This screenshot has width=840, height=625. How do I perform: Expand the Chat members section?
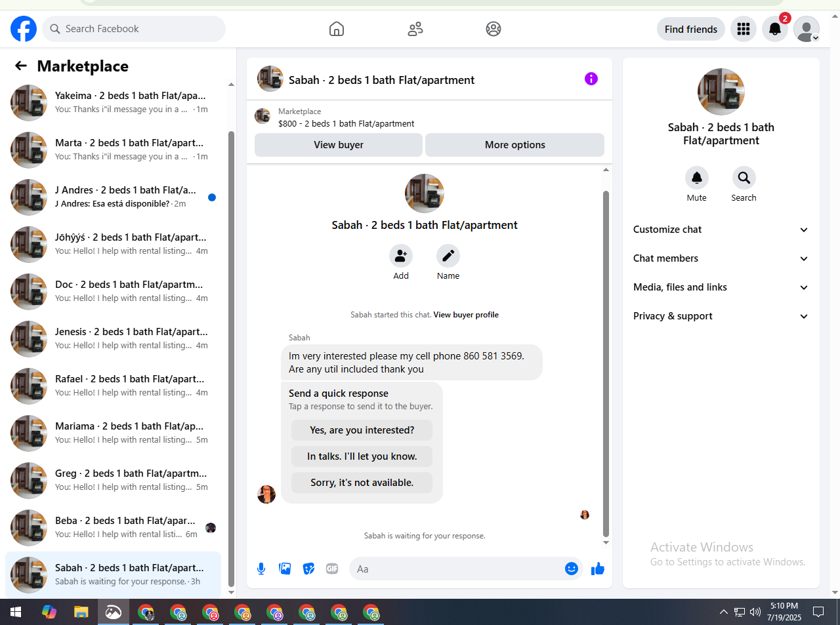pyautogui.click(x=721, y=258)
